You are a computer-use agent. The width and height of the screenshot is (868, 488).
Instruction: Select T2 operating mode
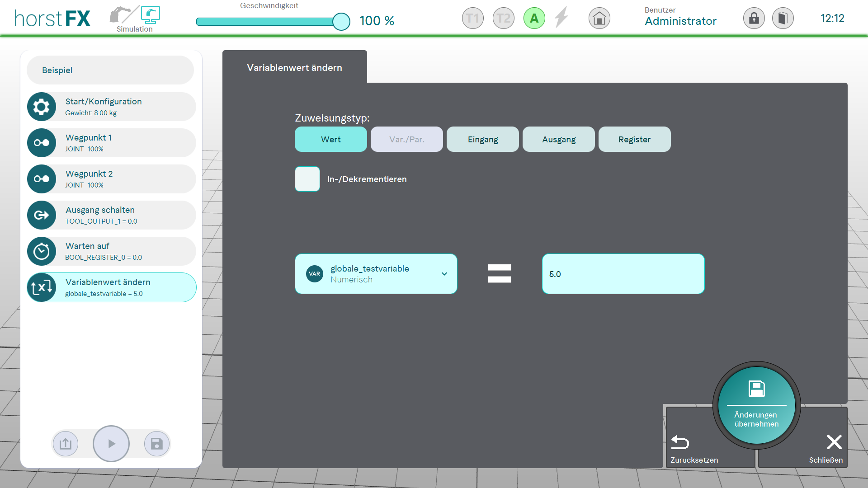coord(503,19)
